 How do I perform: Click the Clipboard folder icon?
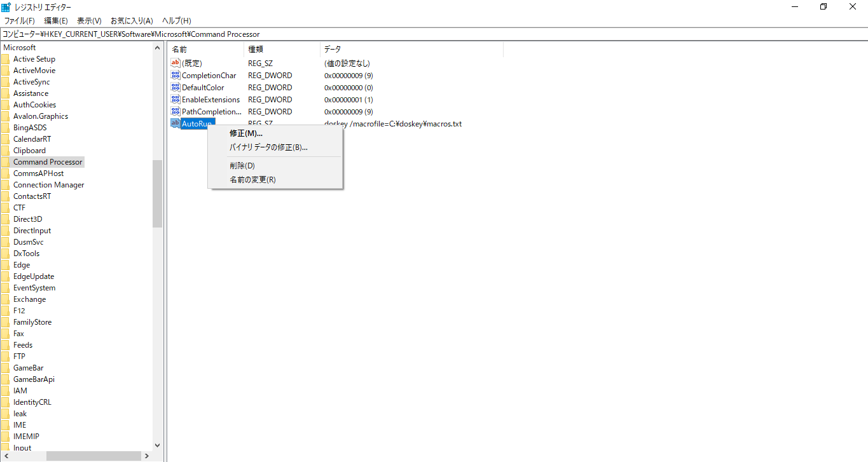pyautogui.click(x=5, y=151)
